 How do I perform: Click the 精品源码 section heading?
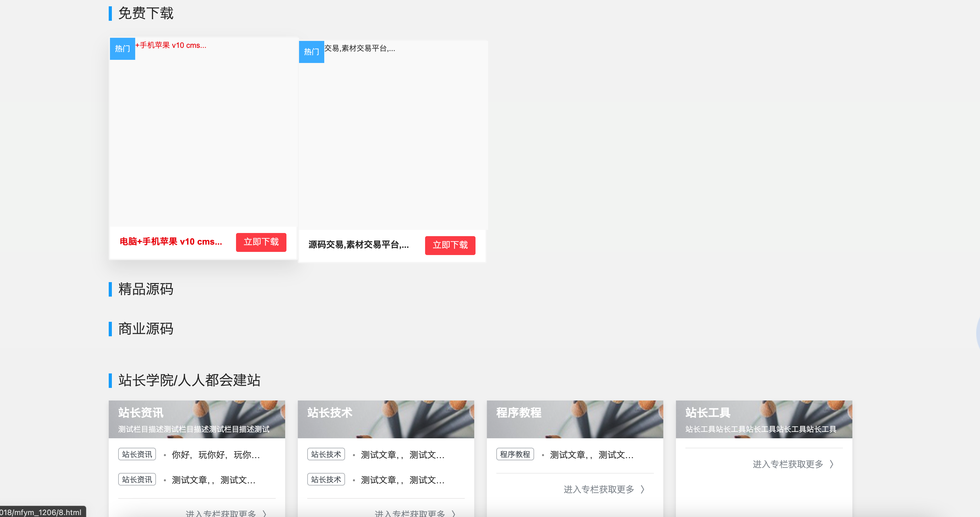coord(146,289)
